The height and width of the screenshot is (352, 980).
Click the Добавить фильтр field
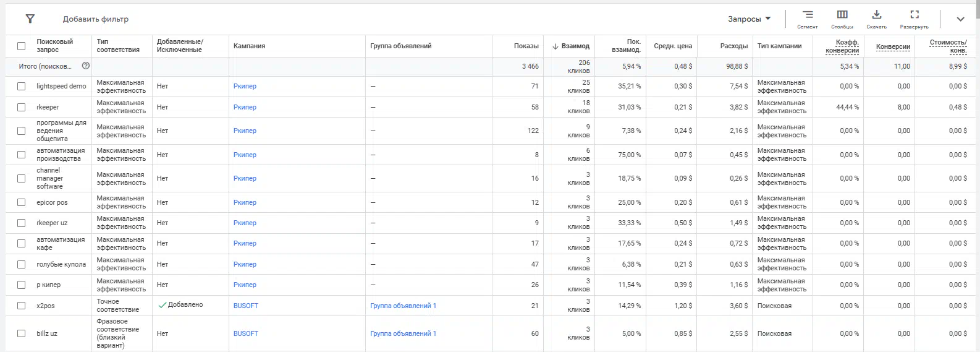96,19
